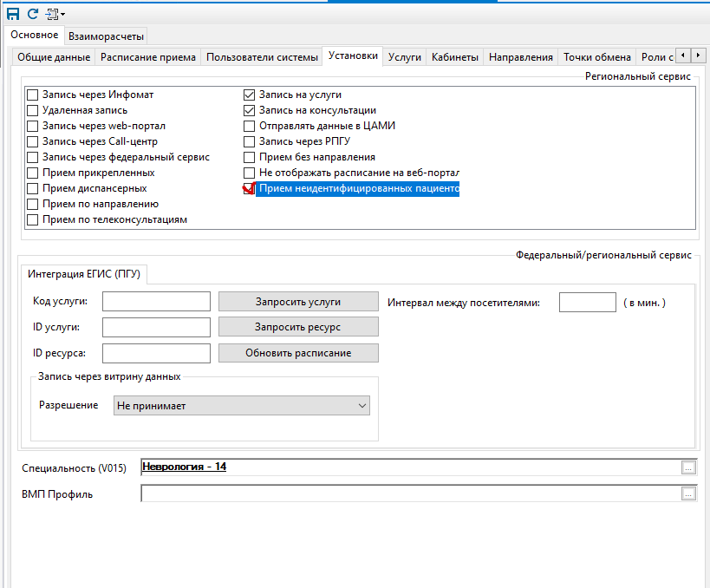
Task: Open the export icon dropdown in toolbar
Action: [55, 14]
